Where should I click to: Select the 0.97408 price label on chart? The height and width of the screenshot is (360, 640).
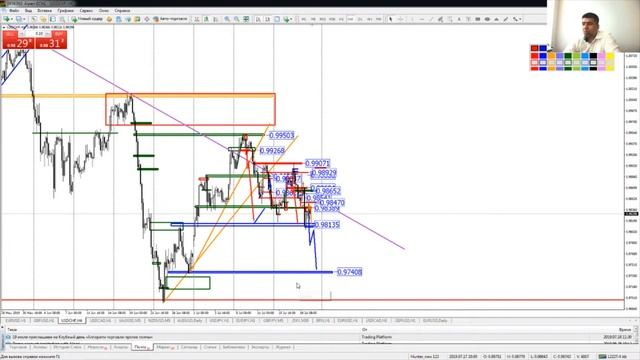tap(349, 272)
